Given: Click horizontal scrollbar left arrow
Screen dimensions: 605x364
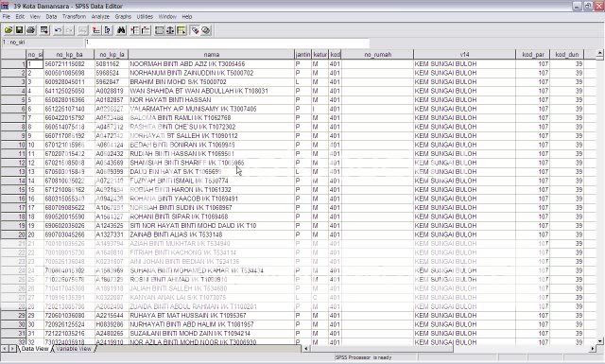Looking at the screenshot, I should pos(306,349).
